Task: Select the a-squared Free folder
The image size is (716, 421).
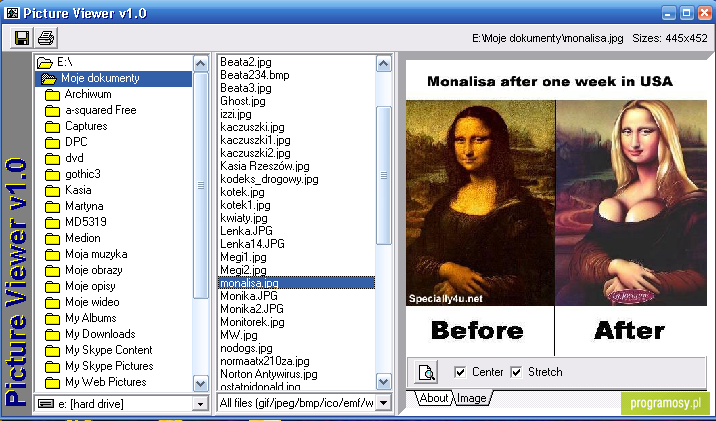Action: click(100, 110)
